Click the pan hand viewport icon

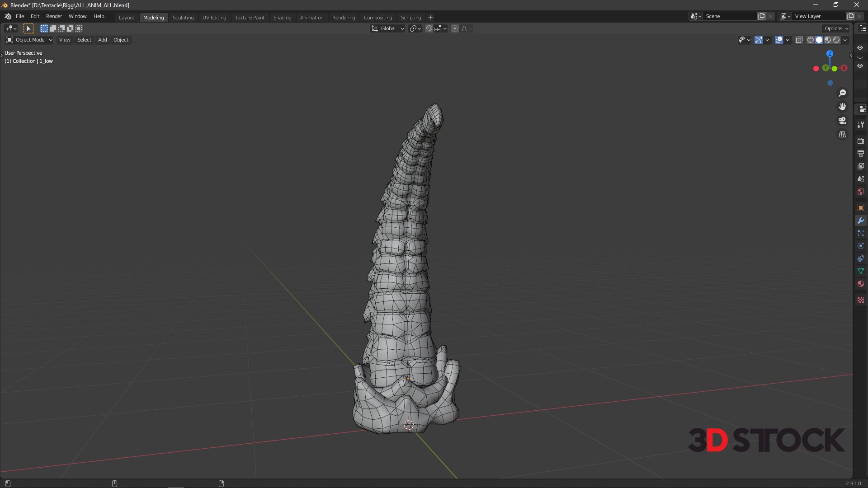click(x=842, y=107)
